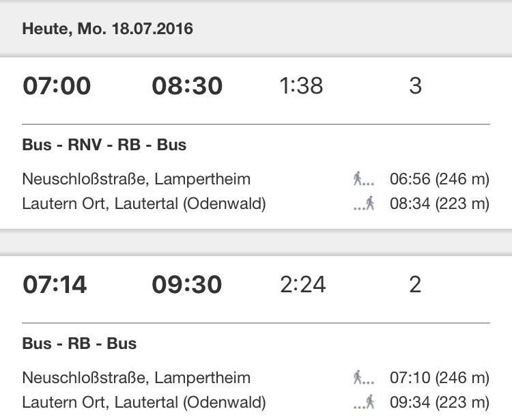Select the 07:10 (246 m) walk start
The image size is (512, 420).
click(440, 378)
